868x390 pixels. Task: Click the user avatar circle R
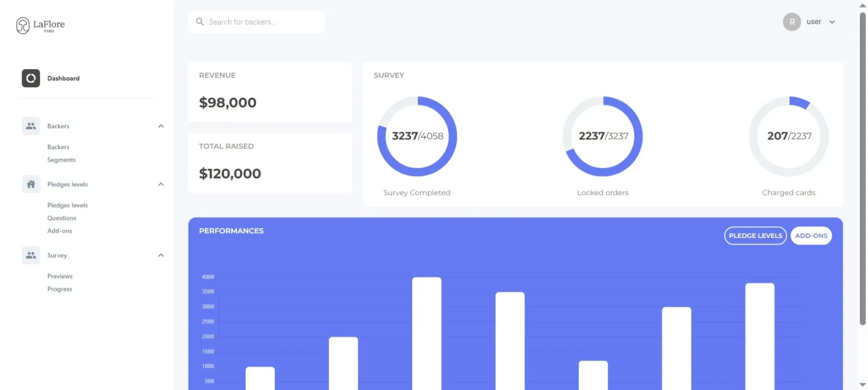click(792, 22)
